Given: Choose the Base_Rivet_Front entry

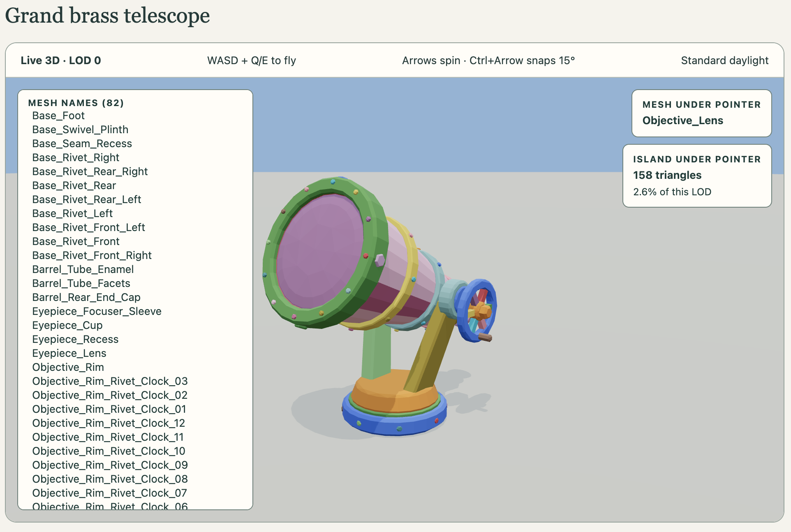Looking at the screenshot, I should click(x=76, y=241).
